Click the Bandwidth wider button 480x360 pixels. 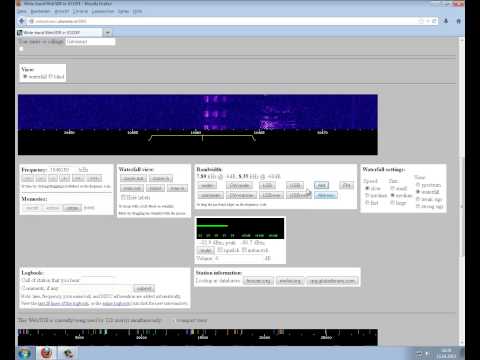pos(207,185)
